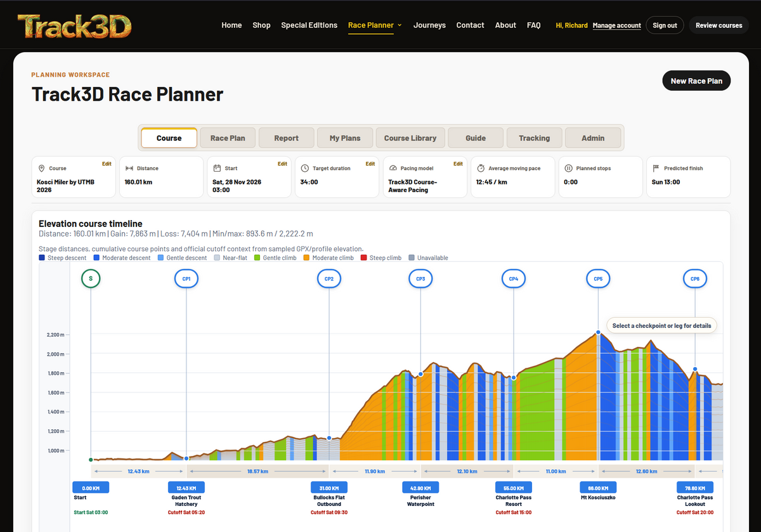761x532 pixels.
Task: Click the 12.43 KM Gaden Trout Hatchery badge
Action: pyautogui.click(x=186, y=488)
